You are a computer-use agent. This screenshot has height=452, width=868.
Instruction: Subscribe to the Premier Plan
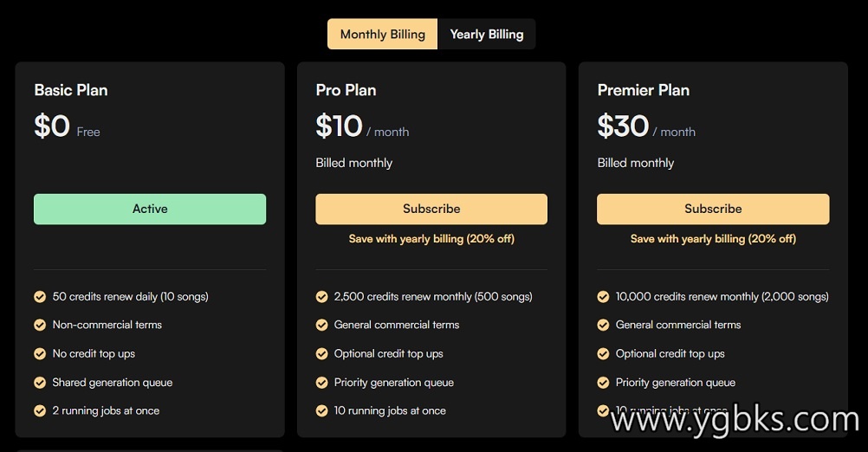coord(713,210)
